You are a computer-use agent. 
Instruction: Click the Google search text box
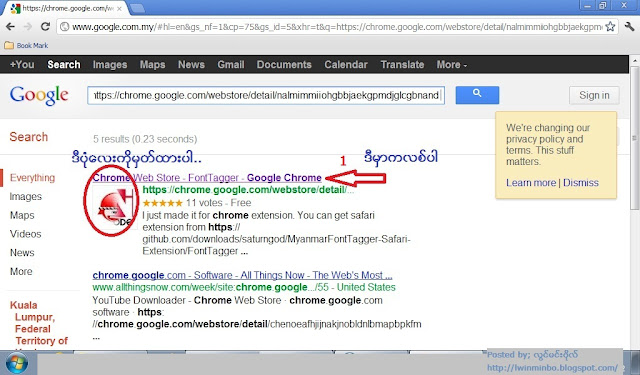click(x=266, y=95)
